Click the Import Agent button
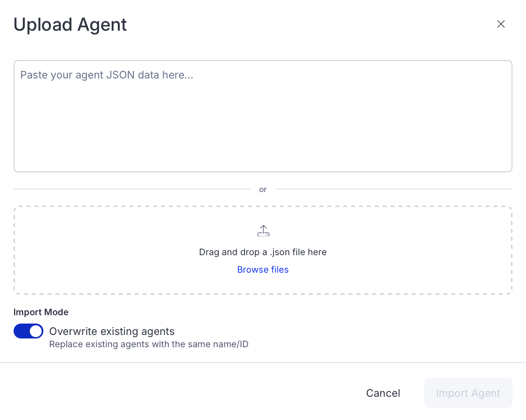Screen dimensions: 526x420 point(468,393)
